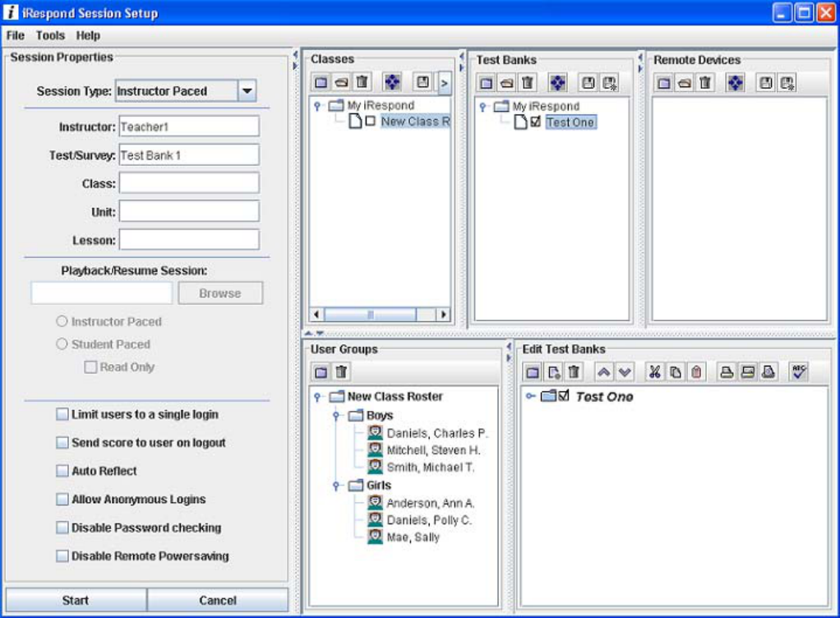
Task: Click the ABC spell check icon
Action: pyautogui.click(x=799, y=371)
